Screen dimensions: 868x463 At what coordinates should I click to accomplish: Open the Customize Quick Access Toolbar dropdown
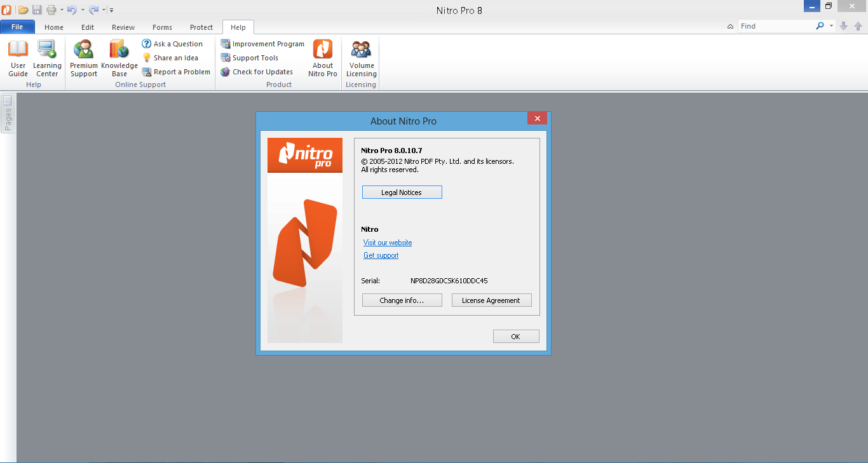[111, 10]
